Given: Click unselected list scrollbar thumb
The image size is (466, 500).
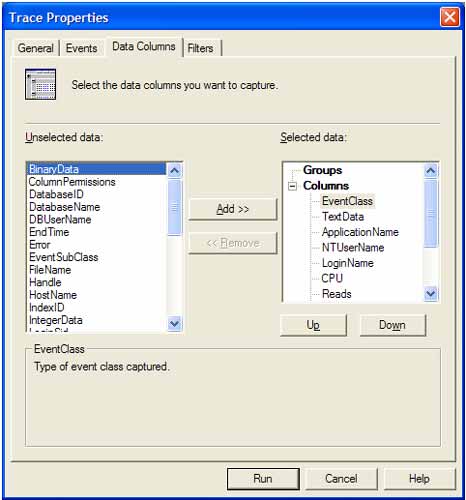Looking at the screenshot, I should (x=175, y=207).
